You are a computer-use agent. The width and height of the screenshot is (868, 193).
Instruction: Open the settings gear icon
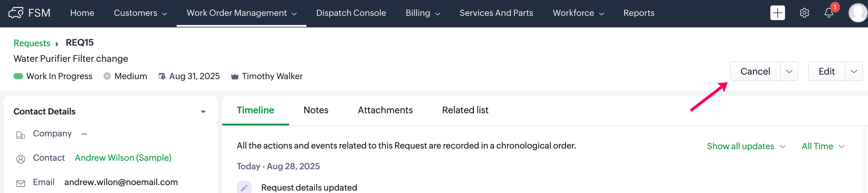click(804, 13)
